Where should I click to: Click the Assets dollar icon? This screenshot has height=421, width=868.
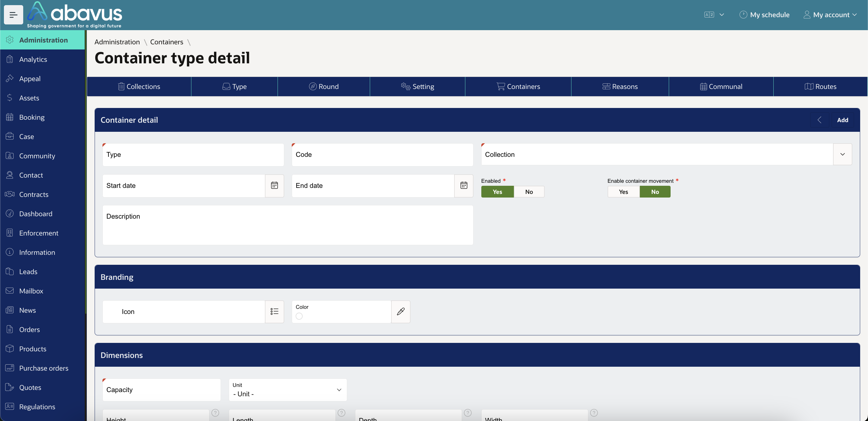[x=10, y=98]
